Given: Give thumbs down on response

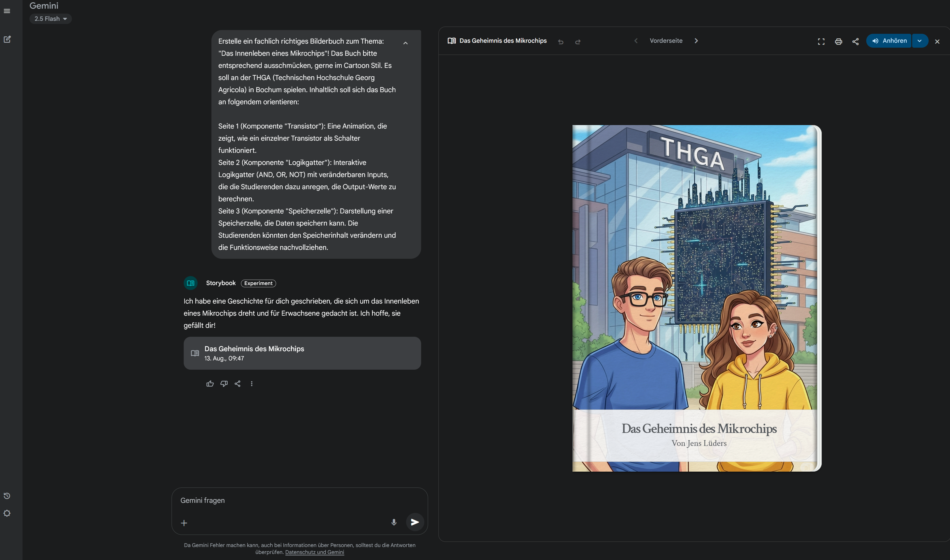Looking at the screenshot, I should [x=224, y=384].
